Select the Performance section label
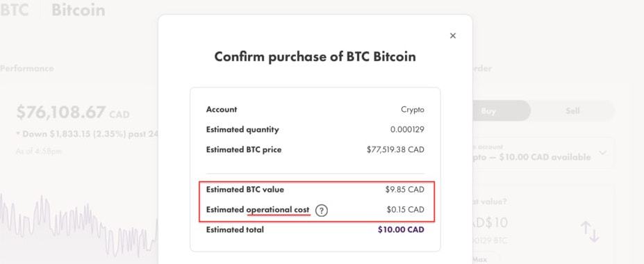The image size is (644, 264). point(26,69)
